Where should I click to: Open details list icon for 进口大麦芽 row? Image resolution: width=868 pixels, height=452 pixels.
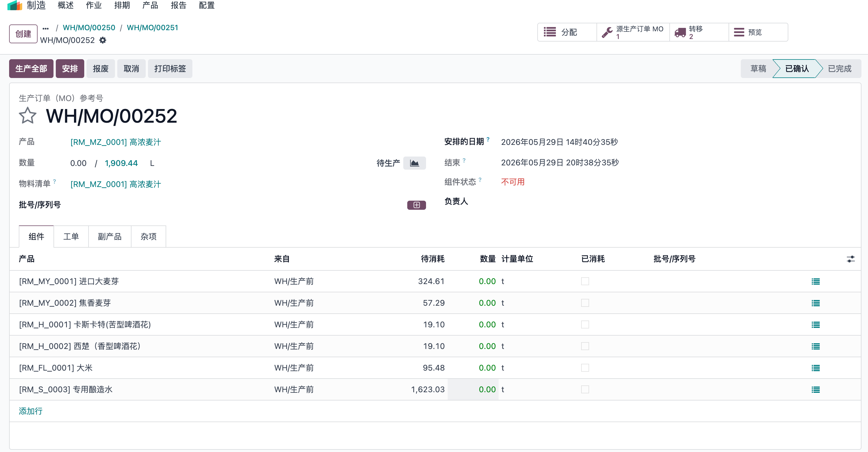(815, 282)
